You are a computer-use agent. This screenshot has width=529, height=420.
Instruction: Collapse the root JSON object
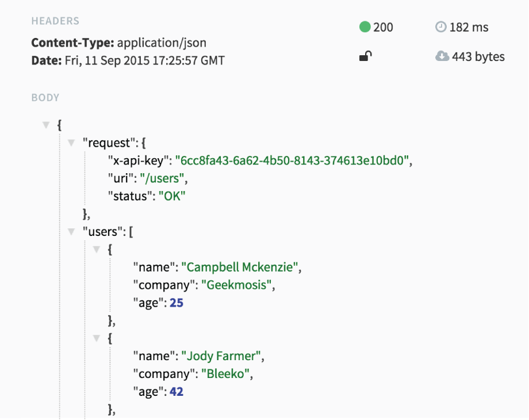(45, 124)
